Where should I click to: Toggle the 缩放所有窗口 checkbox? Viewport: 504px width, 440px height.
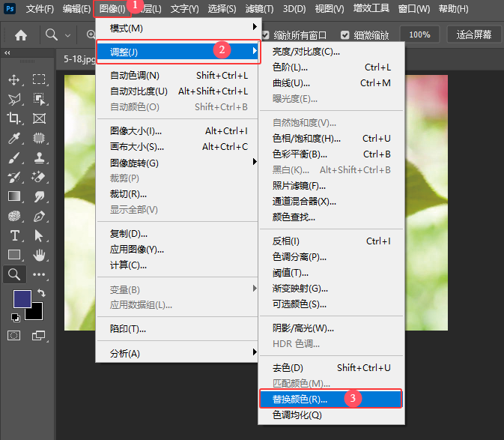[266, 34]
